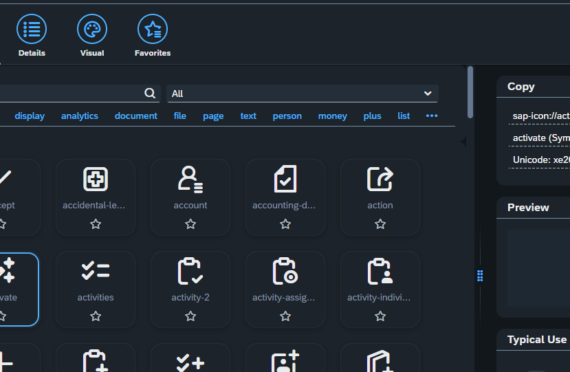The width and height of the screenshot is (570, 372).
Task: Click the Preview panel header
Action: (533, 208)
